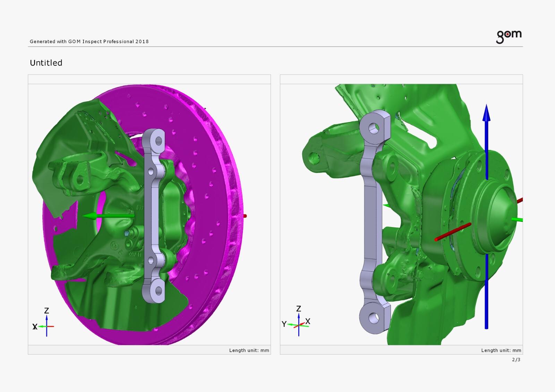Click 'Length unit: mm' in left view

click(249, 350)
